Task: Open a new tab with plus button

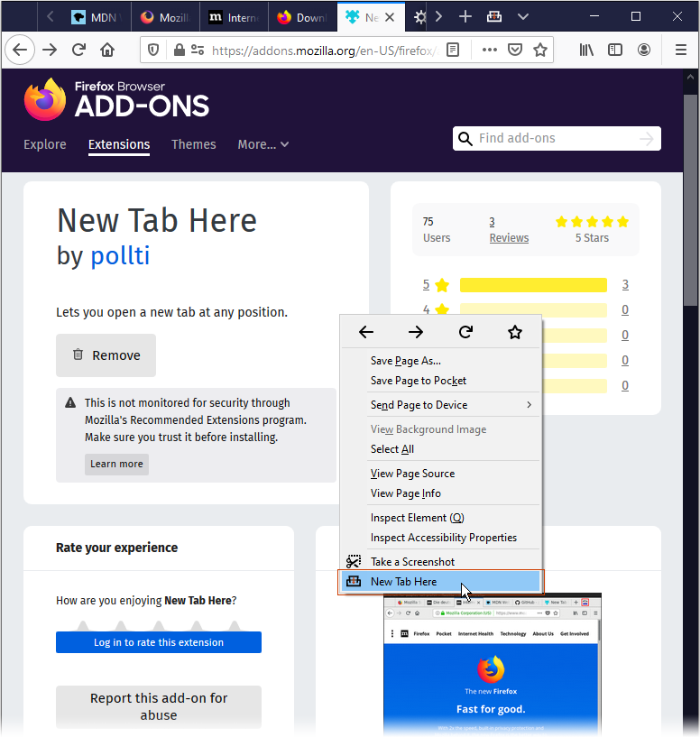Action: coord(465,17)
